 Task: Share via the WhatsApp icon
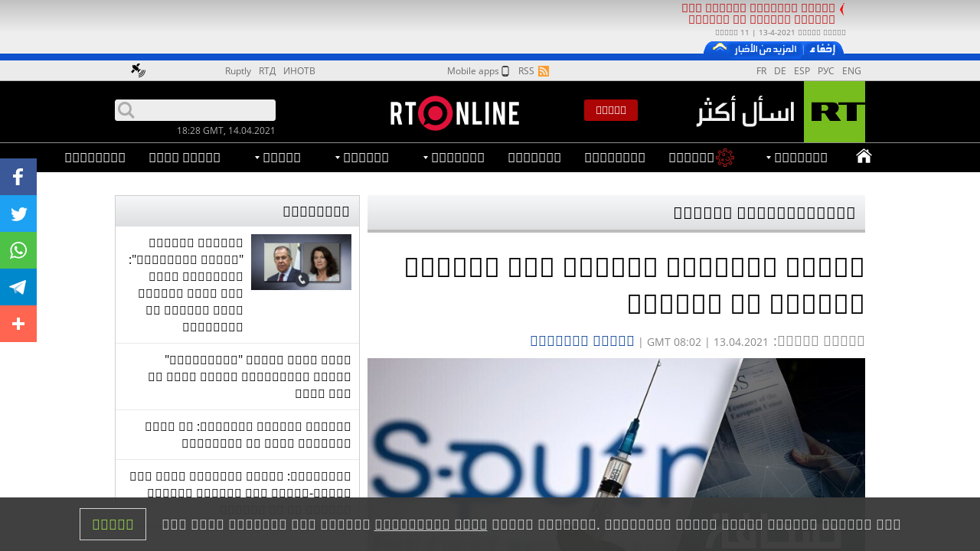point(18,250)
